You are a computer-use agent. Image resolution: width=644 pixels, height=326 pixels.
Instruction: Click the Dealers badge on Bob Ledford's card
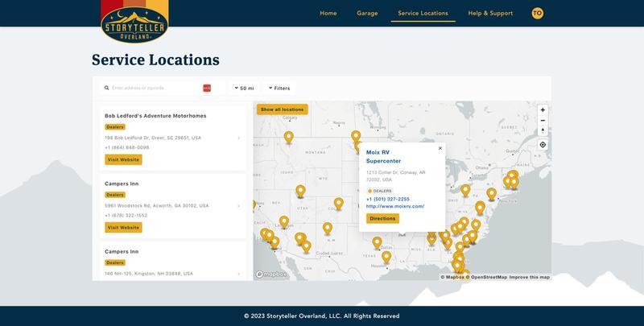point(115,127)
